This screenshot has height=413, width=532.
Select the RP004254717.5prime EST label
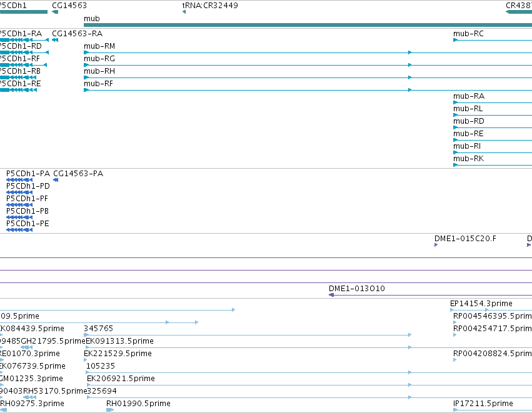493,329
